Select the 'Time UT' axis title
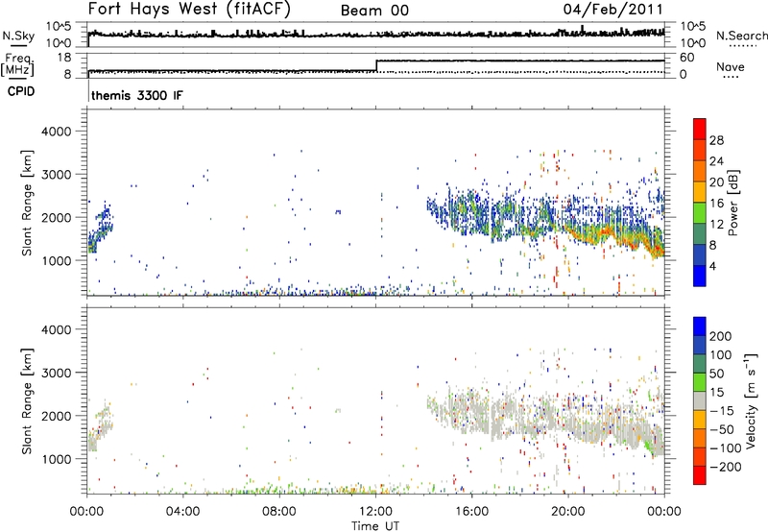768x532 pixels. [x=375, y=525]
